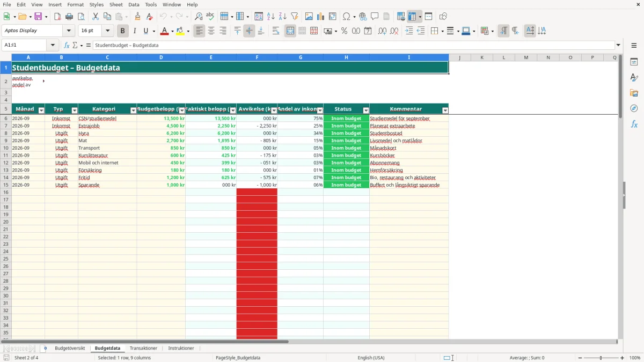Toggle right-to-left text direction
This screenshot has width=644, height=362.
pos(515,31)
